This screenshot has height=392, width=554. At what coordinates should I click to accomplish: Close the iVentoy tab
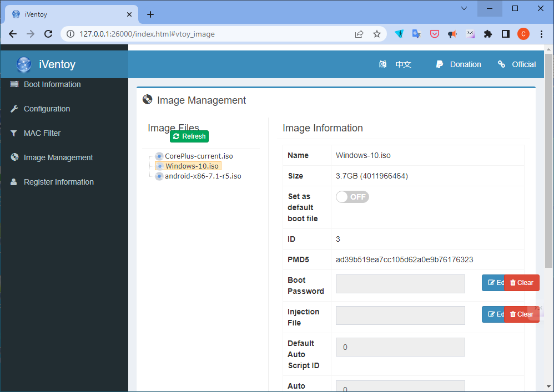pos(129,14)
